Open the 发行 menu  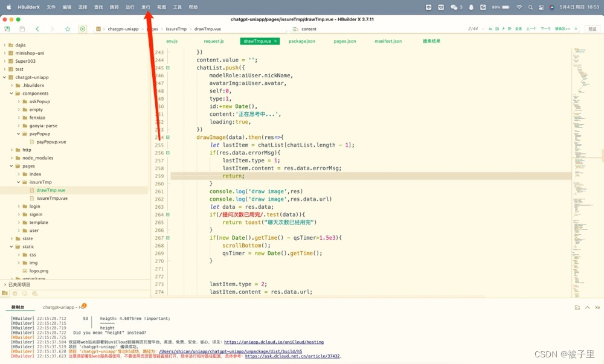point(146,7)
